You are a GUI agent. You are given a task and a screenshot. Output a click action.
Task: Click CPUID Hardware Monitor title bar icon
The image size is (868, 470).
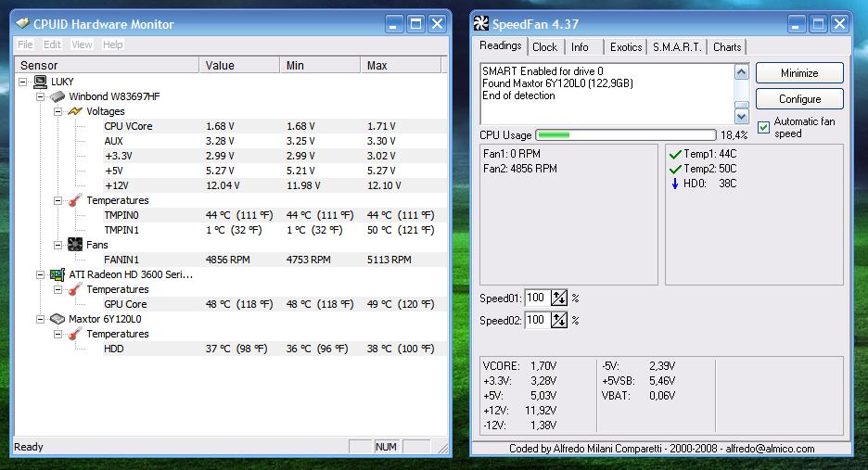[22, 23]
